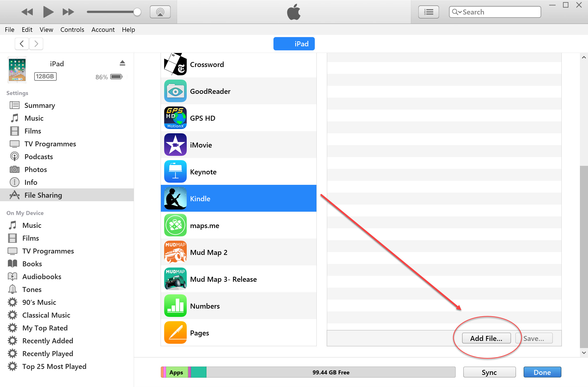Select the Kindle app in File Sharing
This screenshot has height=387, width=588.
(x=238, y=198)
